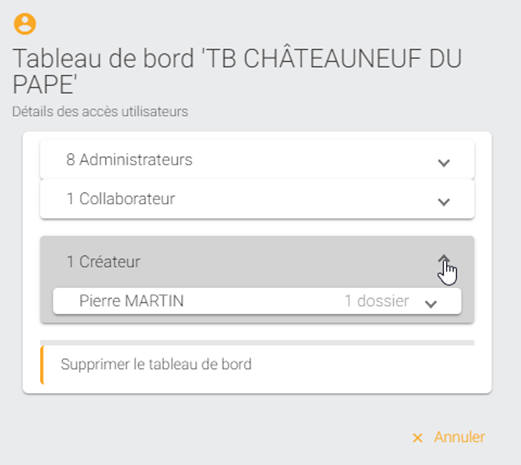The image size is (521, 465).
Task: Click the gray Créateur panel below Pierre MARTIN
Action: click(257, 319)
